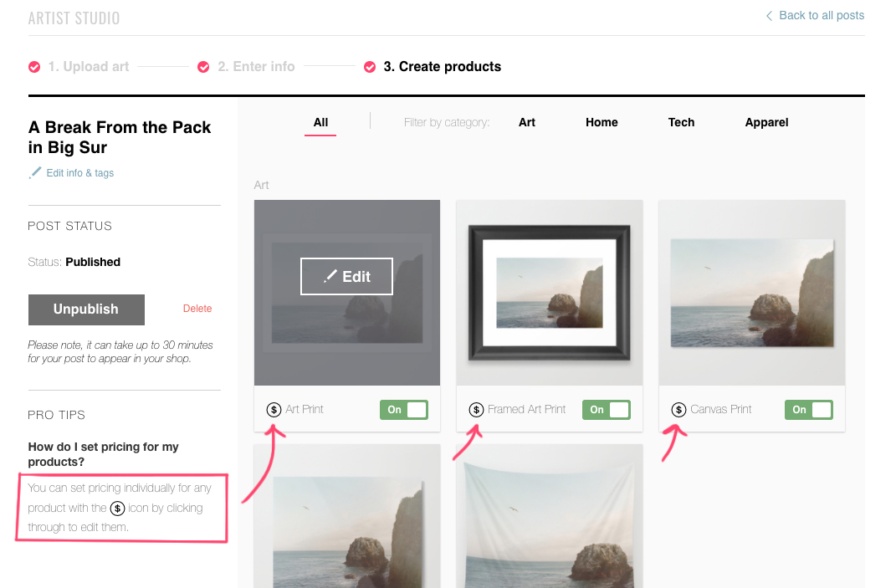
Task: Select the All filter tab
Action: [320, 122]
